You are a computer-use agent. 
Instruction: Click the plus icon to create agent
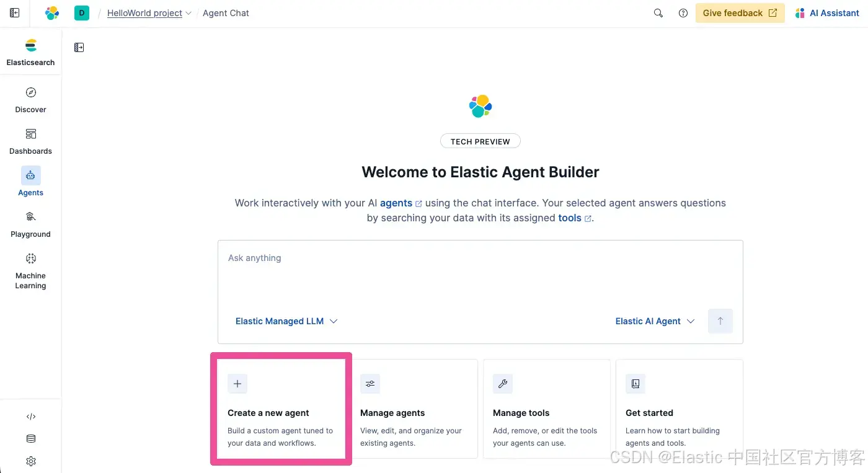pos(237,384)
